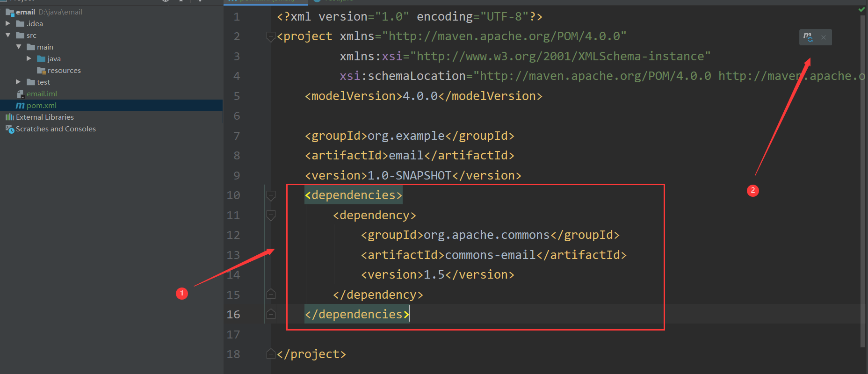Viewport: 868px width, 374px height.
Task: Click the modelVersion 4.0.0 line
Action: pyautogui.click(x=424, y=96)
